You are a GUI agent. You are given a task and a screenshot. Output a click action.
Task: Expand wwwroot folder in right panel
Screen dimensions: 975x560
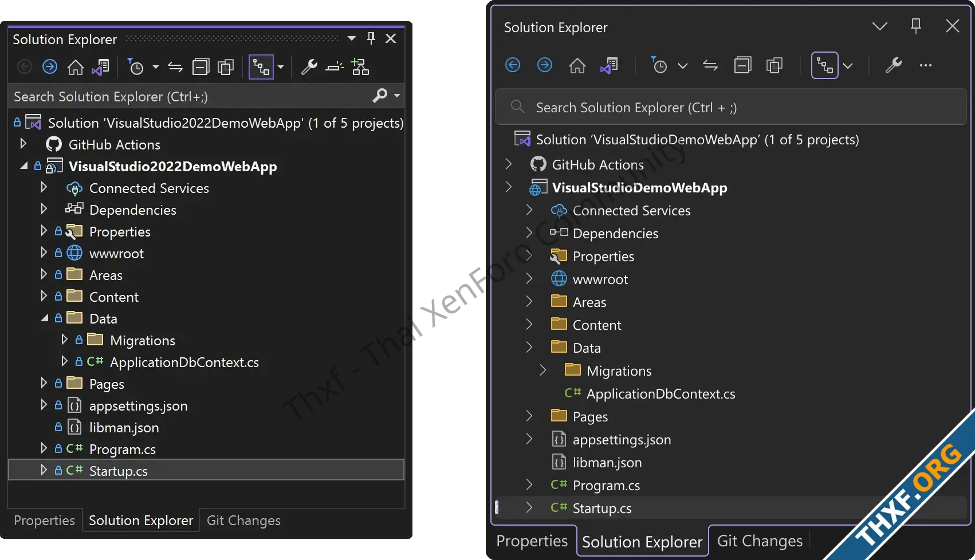[x=529, y=279]
